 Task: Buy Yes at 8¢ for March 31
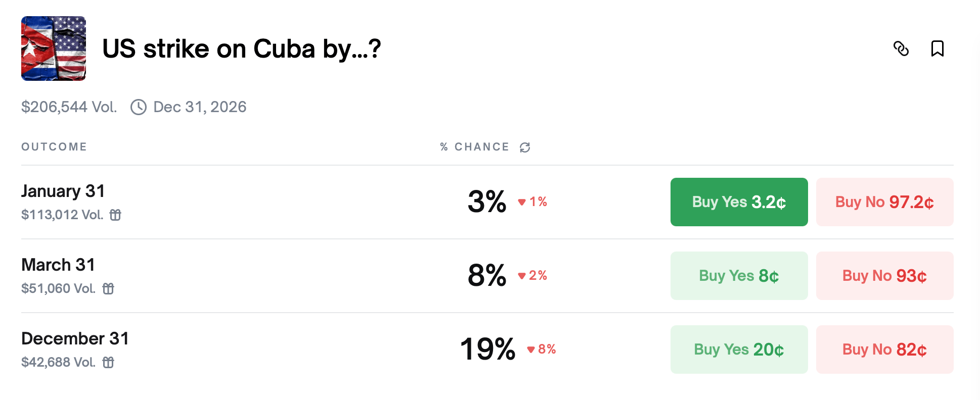point(739,276)
